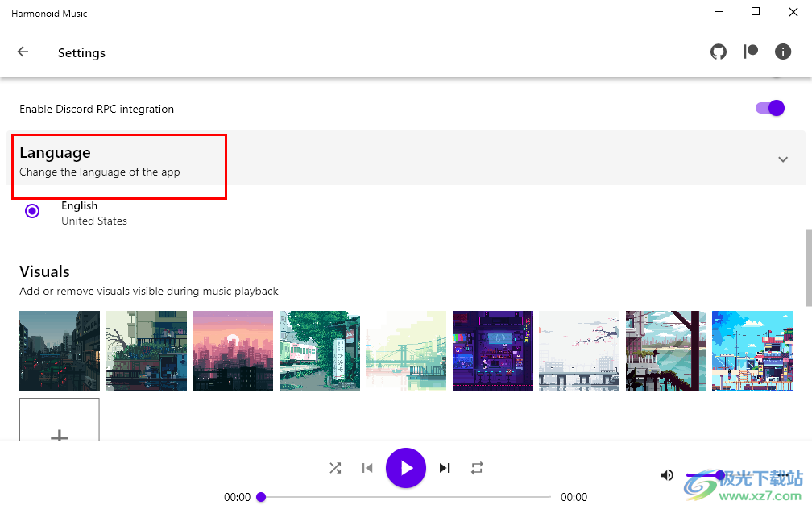Skip to the next track

[445, 468]
